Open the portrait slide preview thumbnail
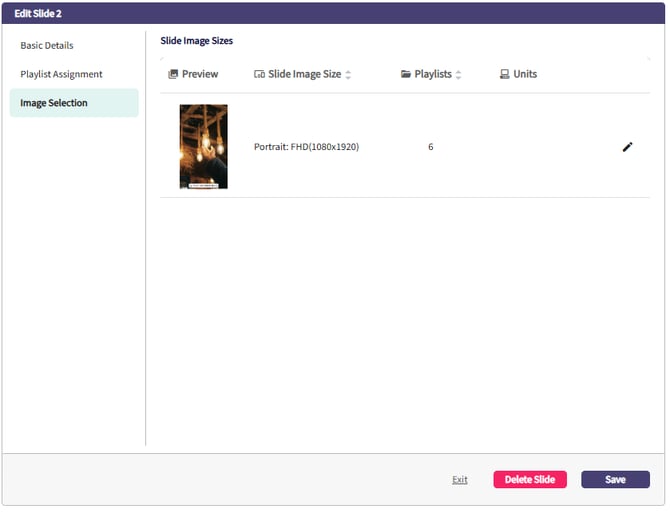Viewport: 670px width, 513px height. (x=204, y=147)
